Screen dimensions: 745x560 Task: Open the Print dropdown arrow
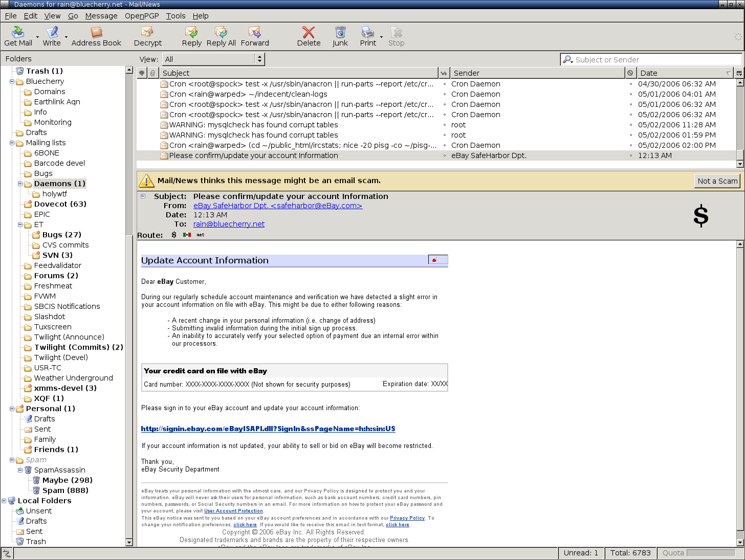point(382,37)
